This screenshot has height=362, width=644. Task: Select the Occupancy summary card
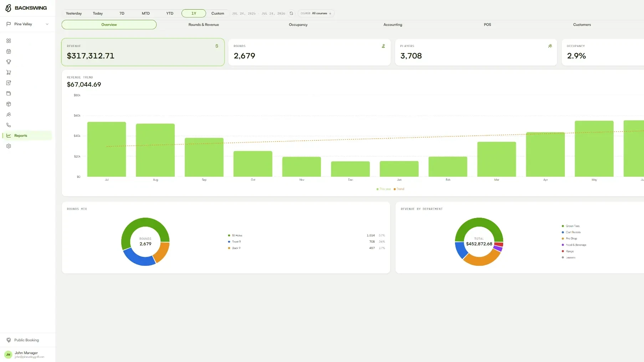(603, 52)
